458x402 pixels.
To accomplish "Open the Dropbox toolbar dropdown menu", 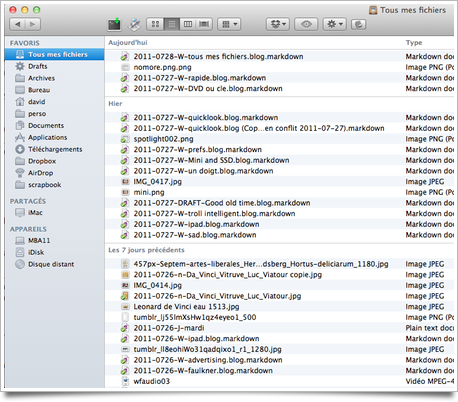I will pos(278,24).
